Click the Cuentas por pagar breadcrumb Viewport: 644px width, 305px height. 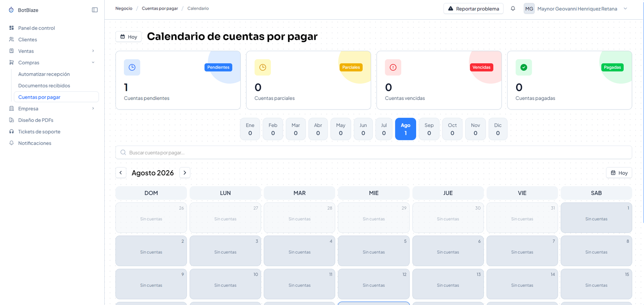[x=160, y=8]
